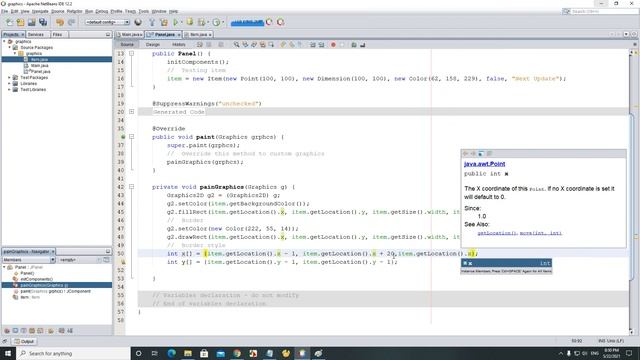The image size is (640, 360).
Task: Open the Run Project dropdown arrow
Action: (x=181, y=22)
